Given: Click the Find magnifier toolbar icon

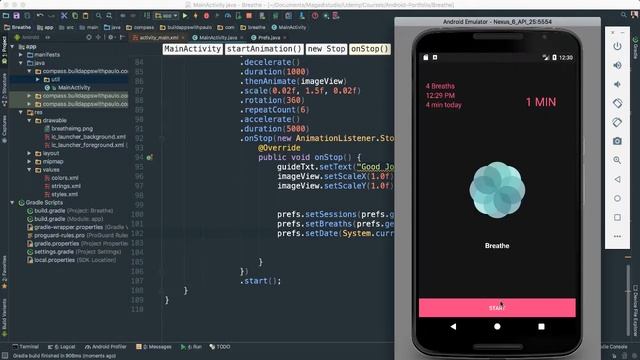Looking at the screenshot, I should click(x=99, y=16).
